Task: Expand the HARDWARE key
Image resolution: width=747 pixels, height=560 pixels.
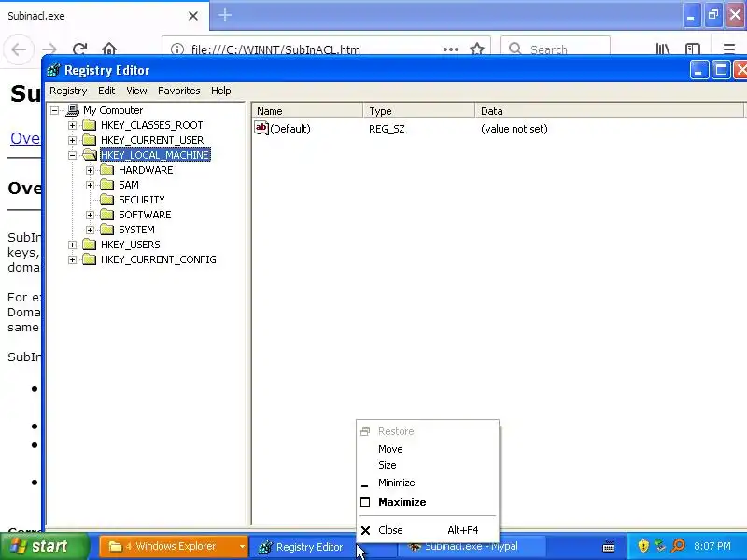Action: click(90, 170)
